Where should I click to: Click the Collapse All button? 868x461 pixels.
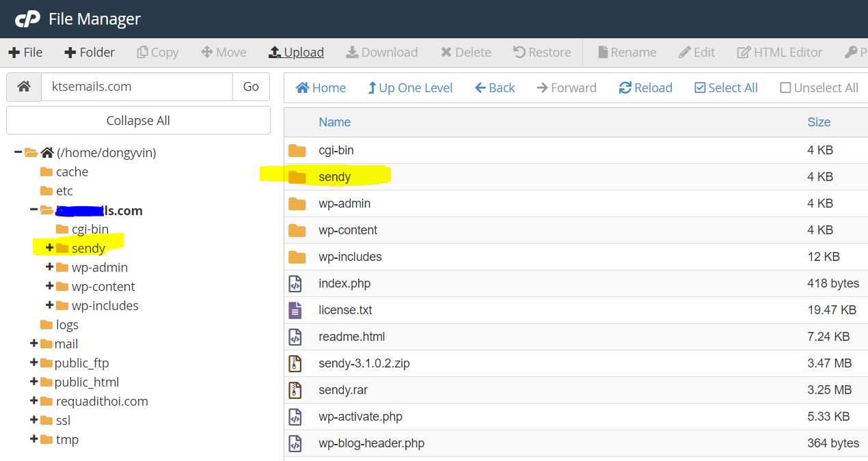tap(138, 121)
